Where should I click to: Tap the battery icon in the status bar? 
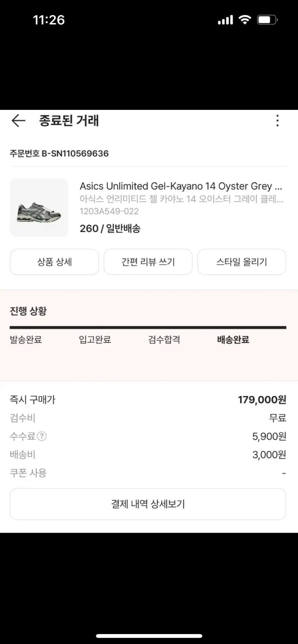(267, 19)
